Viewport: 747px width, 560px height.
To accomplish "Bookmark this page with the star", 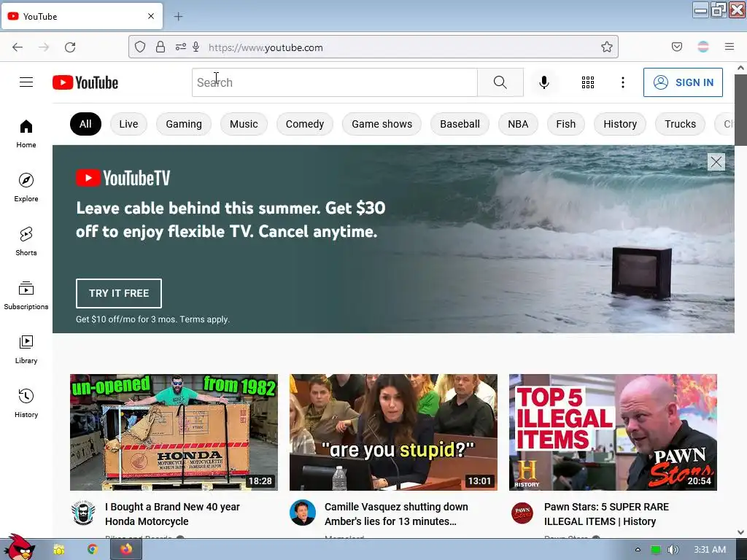I will click(606, 47).
